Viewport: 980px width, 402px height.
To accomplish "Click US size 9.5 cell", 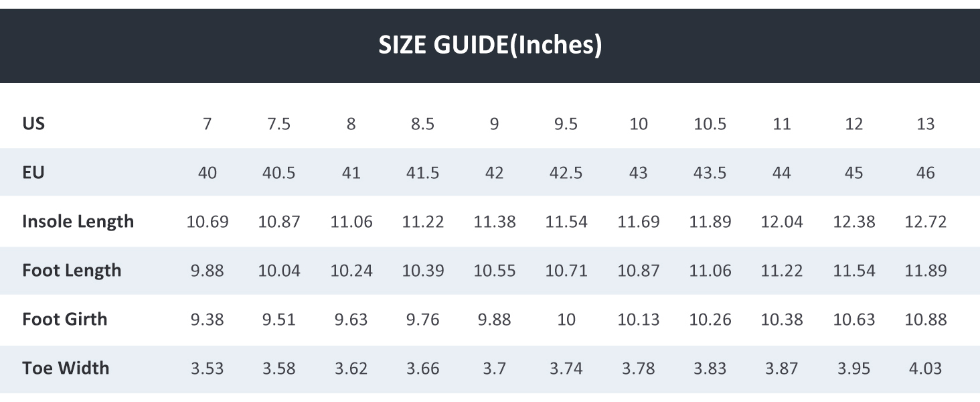I will point(566,124).
